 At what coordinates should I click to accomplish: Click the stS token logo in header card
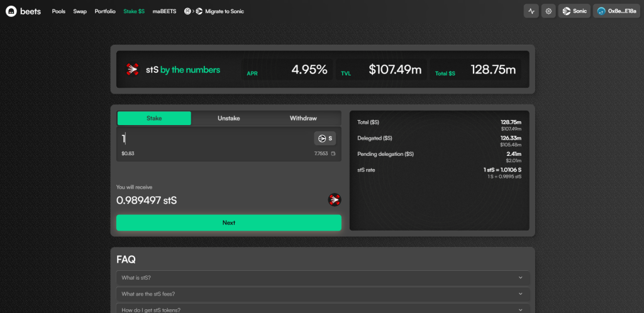pos(132,70)
